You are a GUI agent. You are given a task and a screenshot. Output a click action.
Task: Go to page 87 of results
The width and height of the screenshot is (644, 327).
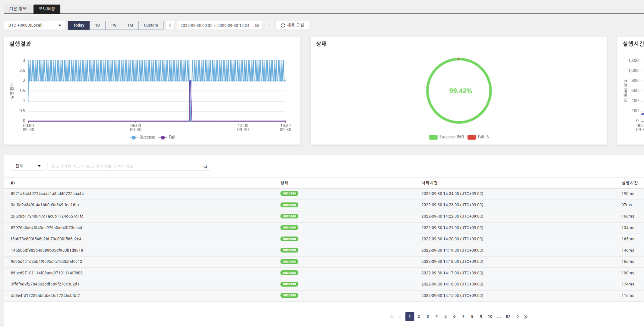(x=508, y=317)
